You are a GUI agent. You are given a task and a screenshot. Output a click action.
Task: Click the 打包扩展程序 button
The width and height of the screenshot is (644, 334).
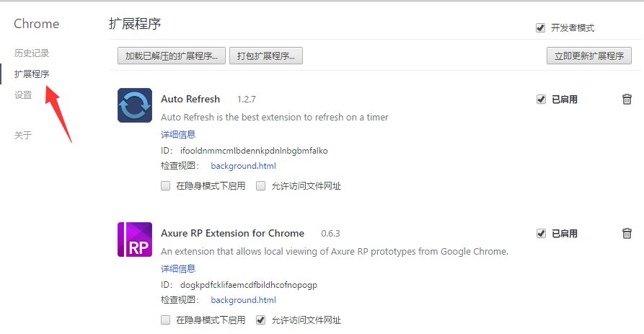(266, 56)
